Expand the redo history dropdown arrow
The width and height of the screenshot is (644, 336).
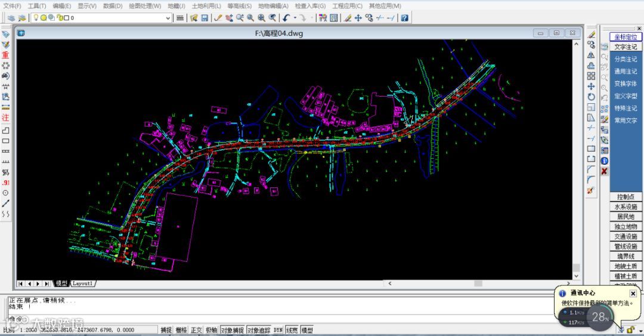tap(311, 18)
